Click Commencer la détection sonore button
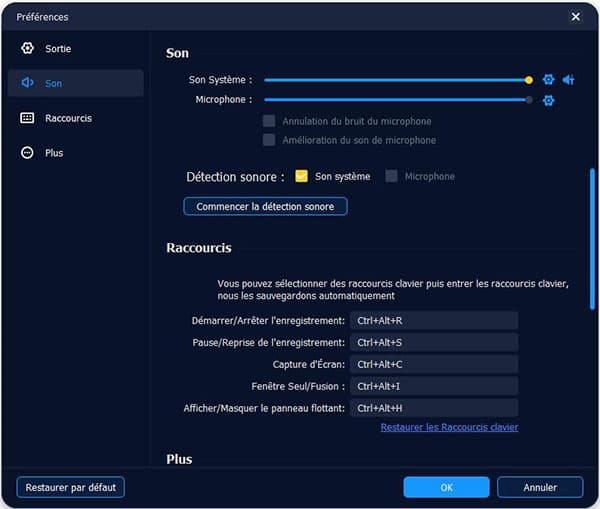The image size is (600, 509). [265, 206]
